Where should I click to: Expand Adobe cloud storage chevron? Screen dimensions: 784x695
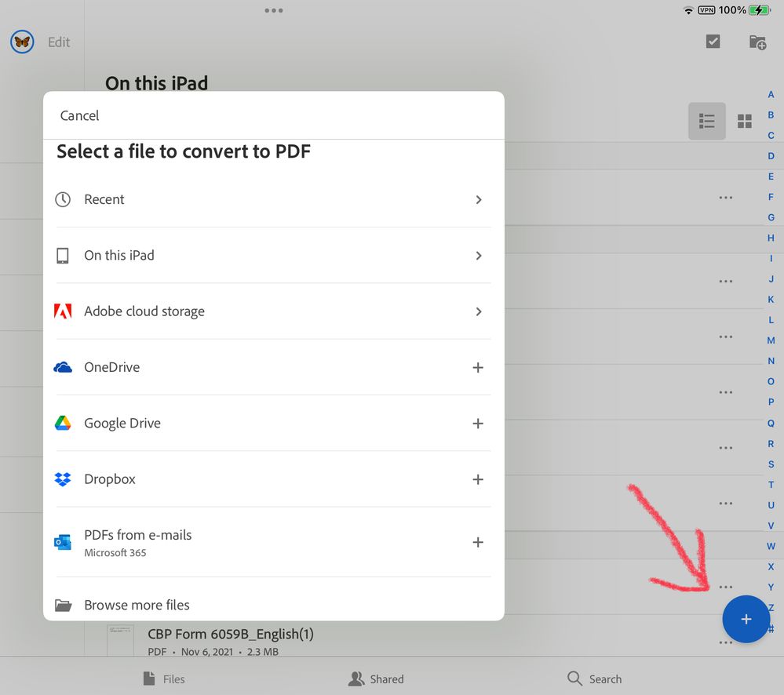click(x=479, y=311)
